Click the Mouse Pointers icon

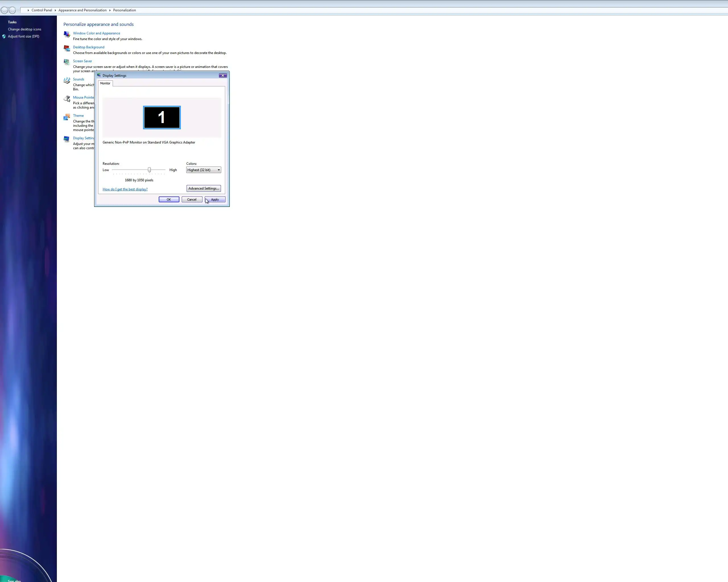(67, 99)
